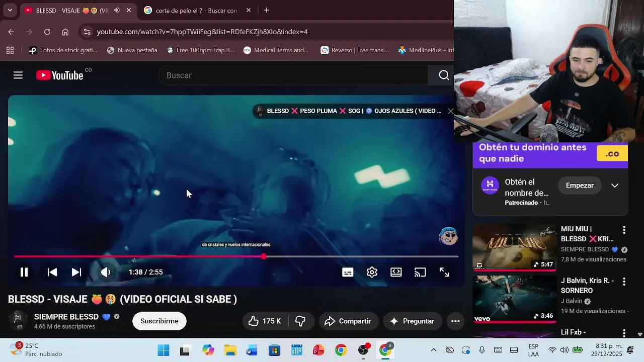Image resolution: width=644 pixels, height=362 pixels.
Task: Subscribe with the Suscribirme button
Action: point(159,321)
